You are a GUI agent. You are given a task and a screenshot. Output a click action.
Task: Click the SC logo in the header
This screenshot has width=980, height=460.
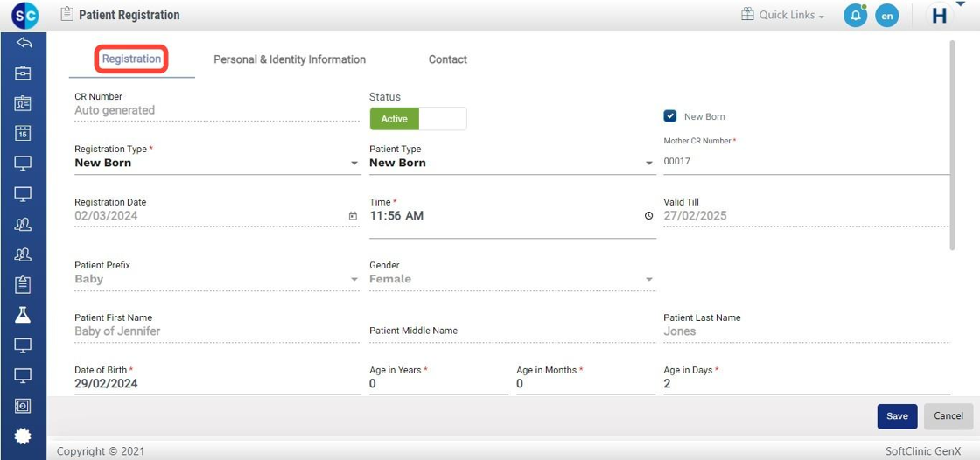coord(25,15)
